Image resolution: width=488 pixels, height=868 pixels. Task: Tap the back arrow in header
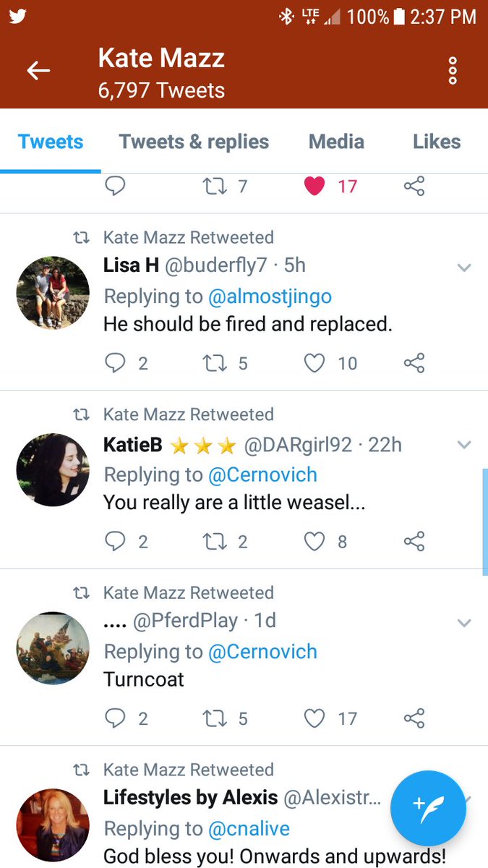coord(38,70)
